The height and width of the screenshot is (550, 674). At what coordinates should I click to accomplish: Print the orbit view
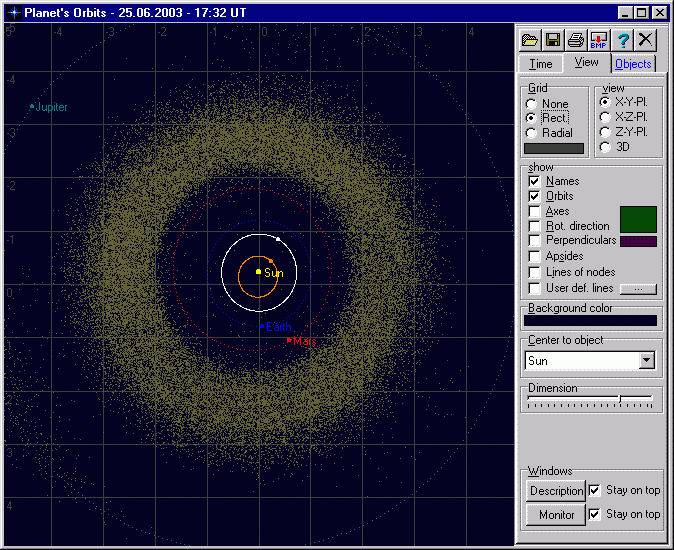pyautogui.click(x=576, y=40)
